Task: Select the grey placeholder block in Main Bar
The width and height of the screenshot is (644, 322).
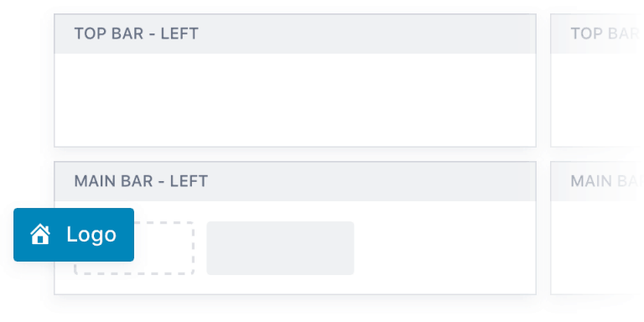Action: click(x=280, y=248)
